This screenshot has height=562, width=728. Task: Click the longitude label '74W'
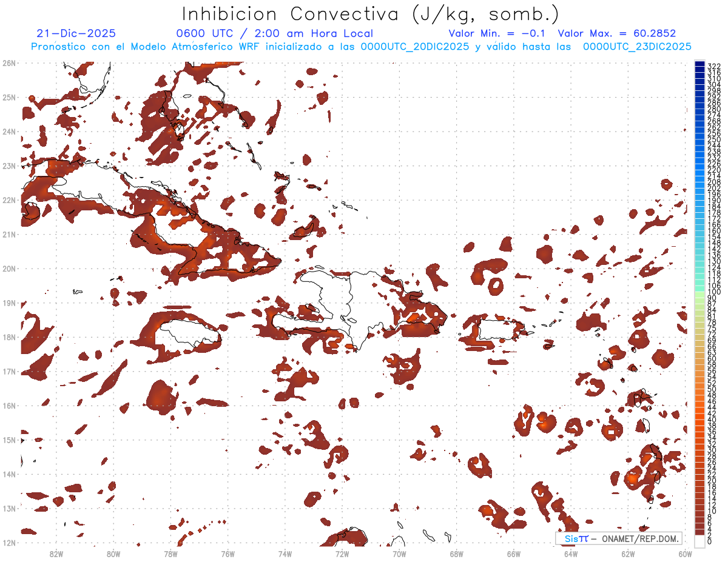(285, 554)
